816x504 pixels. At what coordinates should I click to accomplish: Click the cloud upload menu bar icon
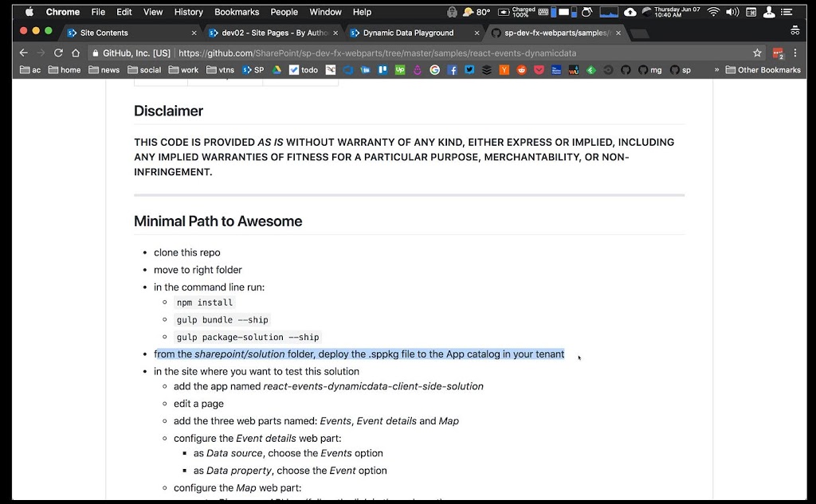(x=630, y=11)
